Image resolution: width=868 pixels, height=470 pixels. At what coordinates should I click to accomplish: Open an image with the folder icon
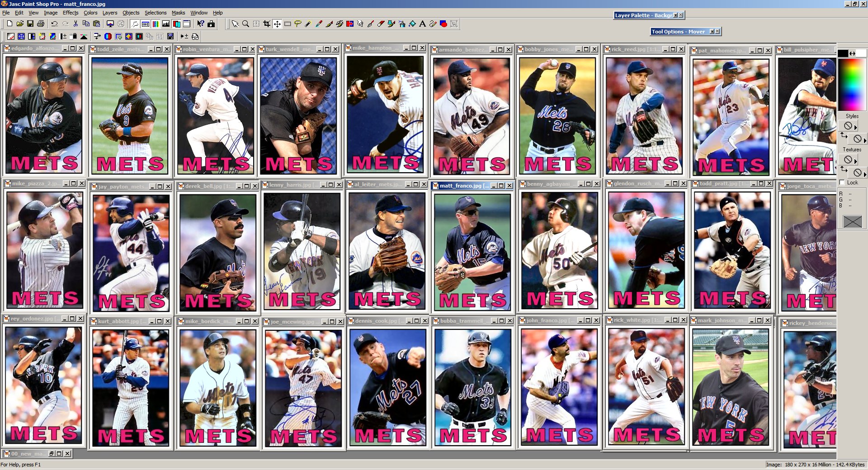pos(20,23)
